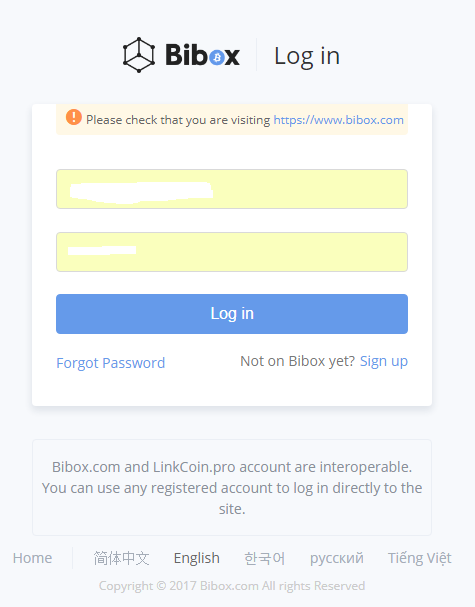Click the Bibox cube logo icon
The image size is (475, 607).
[139, 55]
